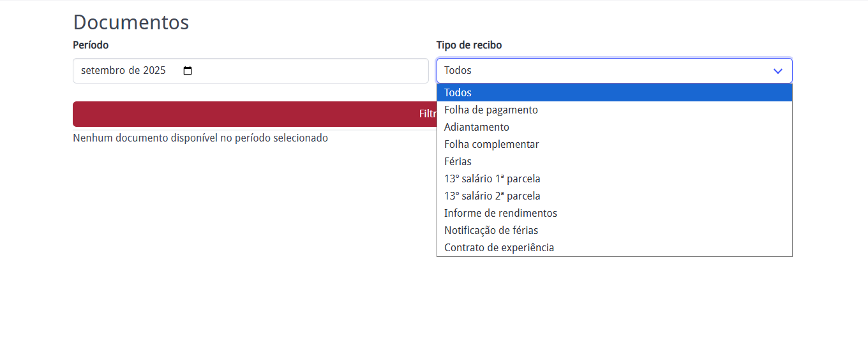
Task: Open the calendar picker icon in Período
Action: click(x=188, y=71)
